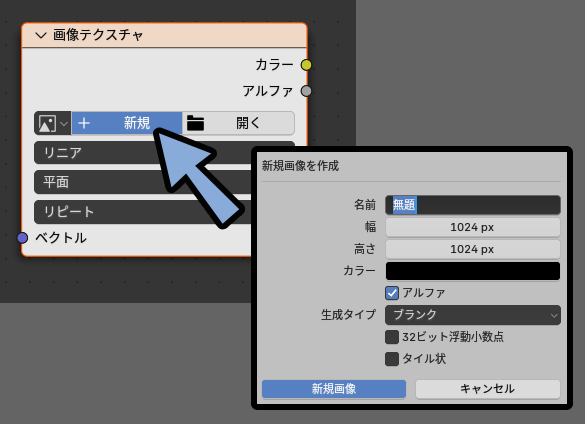The height and width of the screenshot is (424, 585).
Task: Enable the タイル状 checkbox
Action: pos(392,359)
